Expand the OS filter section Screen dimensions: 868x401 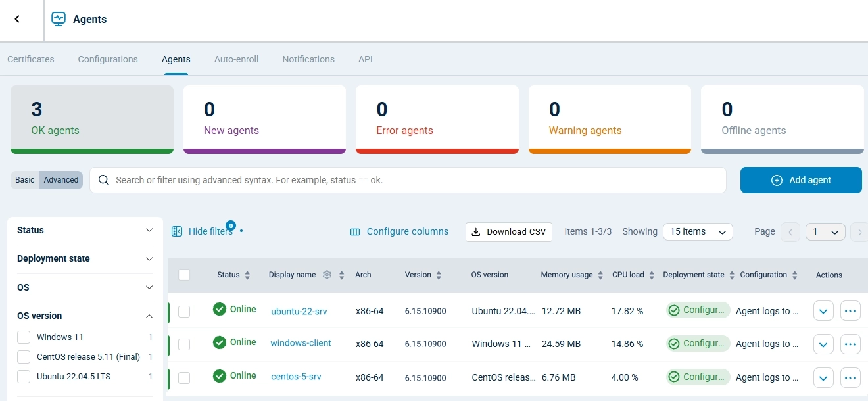pos(85,287)
